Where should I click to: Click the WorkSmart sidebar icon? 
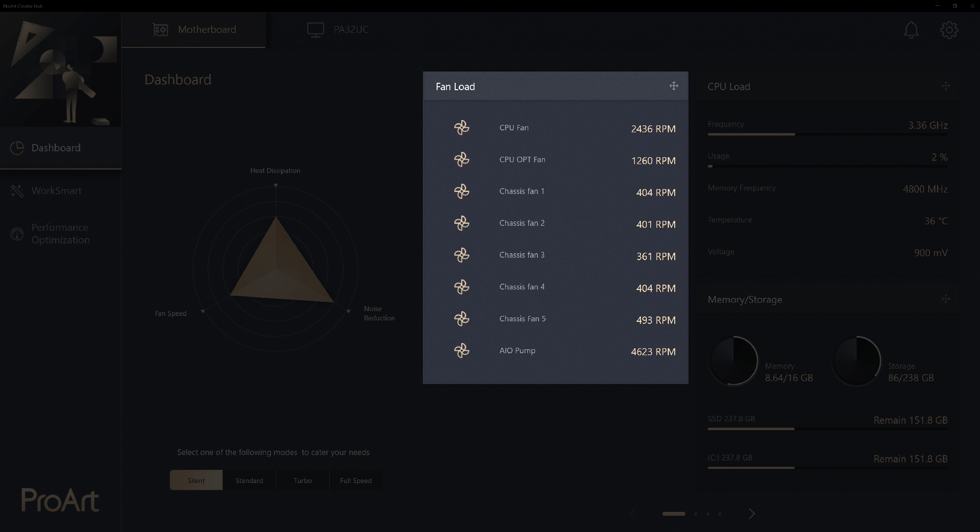pos(17,190)
